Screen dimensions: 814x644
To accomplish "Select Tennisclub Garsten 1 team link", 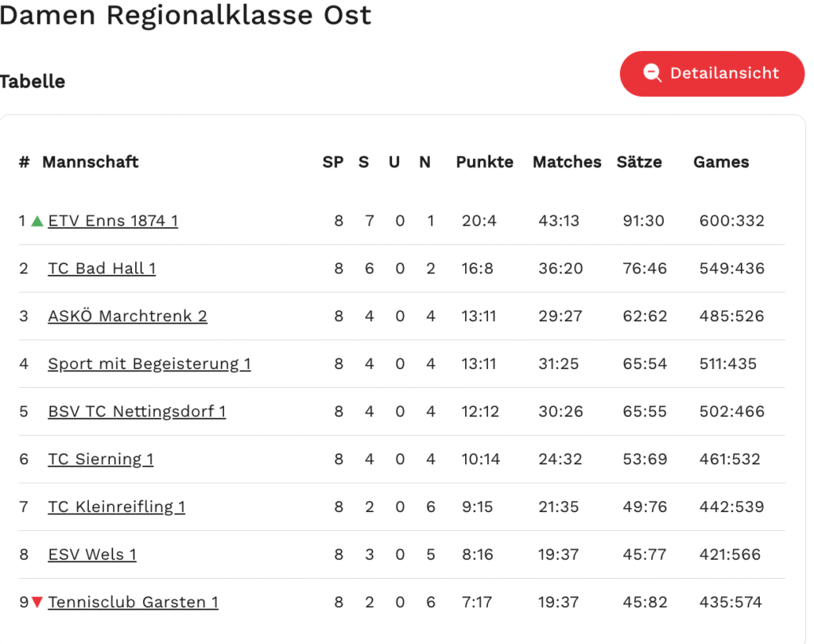I will coord(134,602).
